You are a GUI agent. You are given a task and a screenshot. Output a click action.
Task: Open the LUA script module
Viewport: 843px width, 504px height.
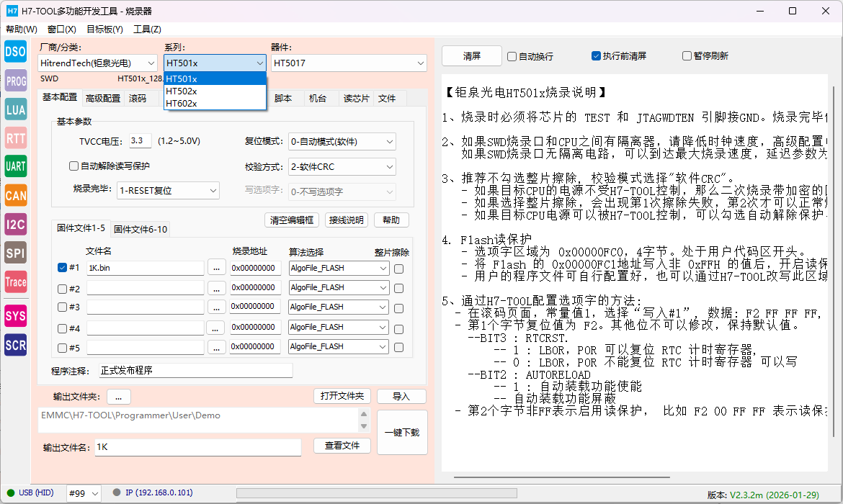pyautogui.click(x=16, y=109)
